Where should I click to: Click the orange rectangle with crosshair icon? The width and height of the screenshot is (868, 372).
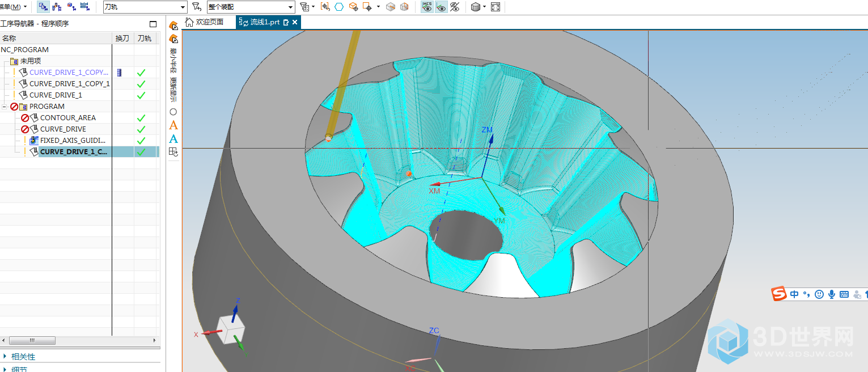point(367,7)
